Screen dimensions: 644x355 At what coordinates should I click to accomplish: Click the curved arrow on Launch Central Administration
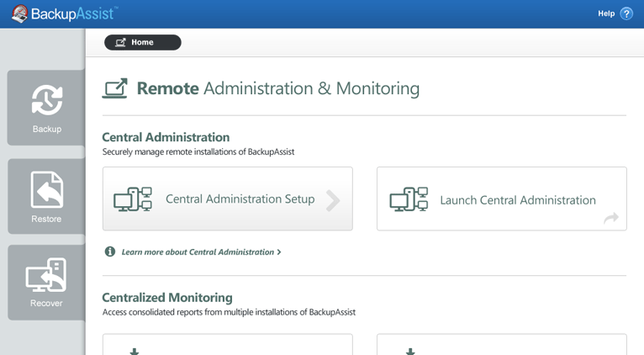coord(610,218)
